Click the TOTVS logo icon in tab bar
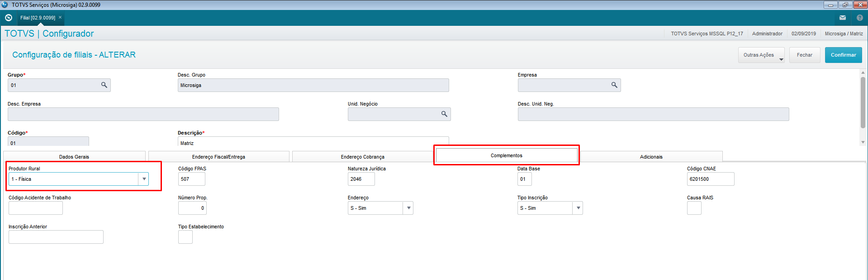Image resolution: width=868 pixels, height=280 pixels. (8, 18)
